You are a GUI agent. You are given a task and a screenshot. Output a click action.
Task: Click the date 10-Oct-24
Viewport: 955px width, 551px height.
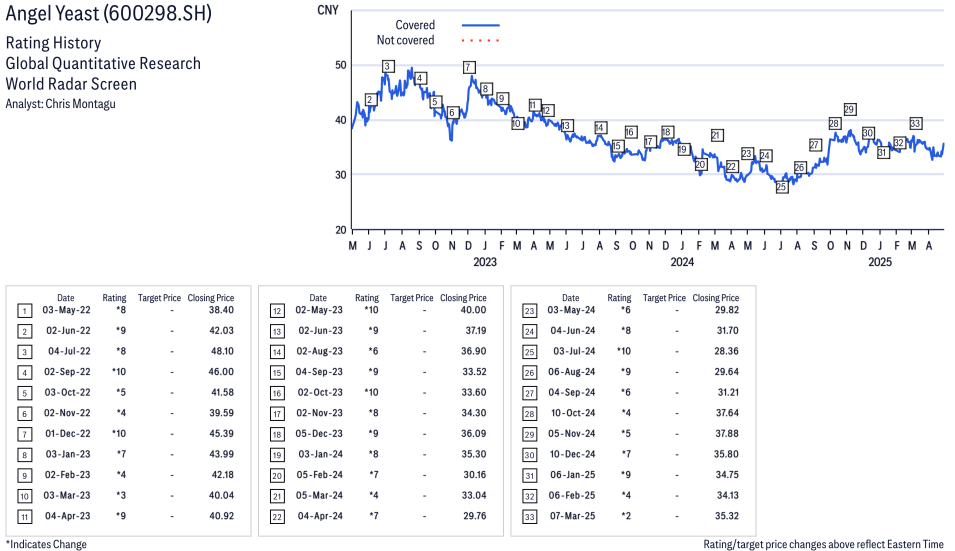click(573, 413)
